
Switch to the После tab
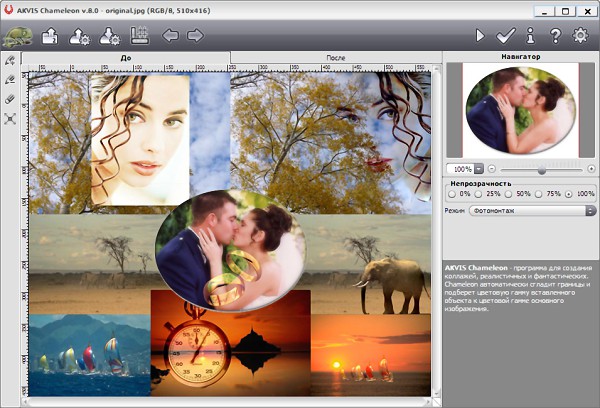click(336, 58)
